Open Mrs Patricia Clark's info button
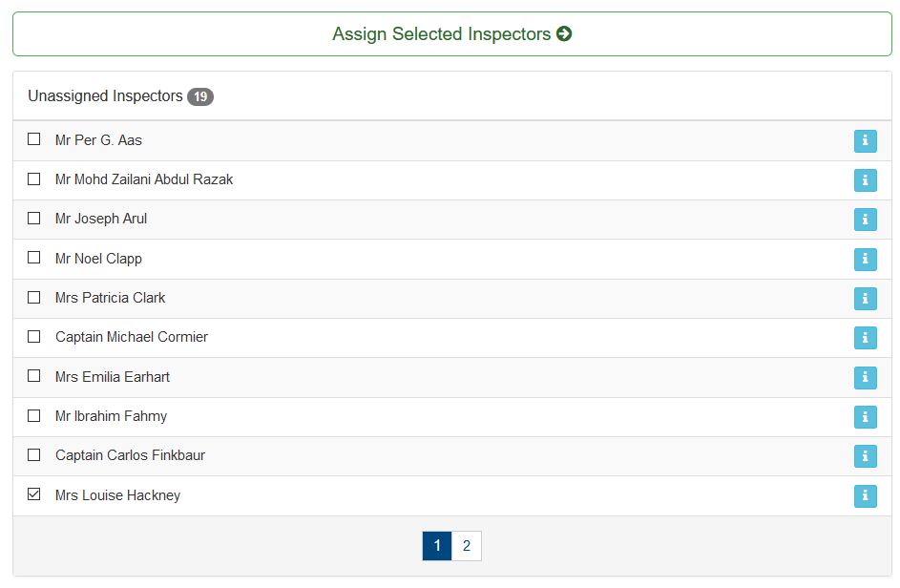Screen dimensions: 900x588 (x=865, y=299)
